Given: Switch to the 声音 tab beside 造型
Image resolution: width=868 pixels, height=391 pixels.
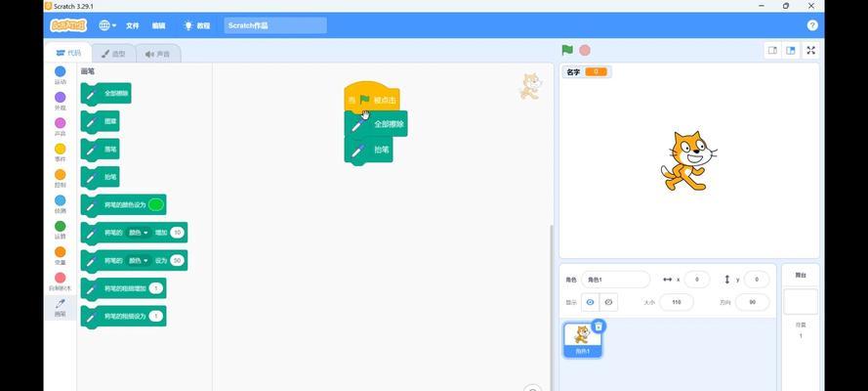Looking at the screenshot, I should (x=158, y=54).
